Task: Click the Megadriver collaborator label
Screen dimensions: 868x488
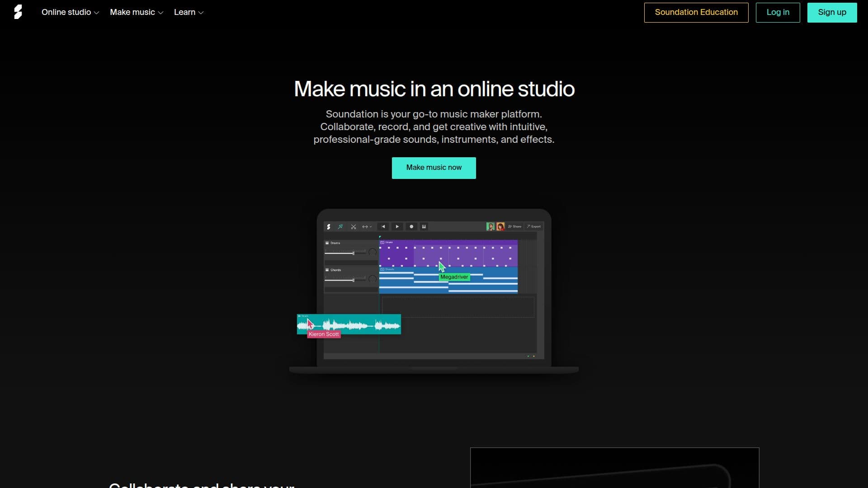Action: (454, 277)
